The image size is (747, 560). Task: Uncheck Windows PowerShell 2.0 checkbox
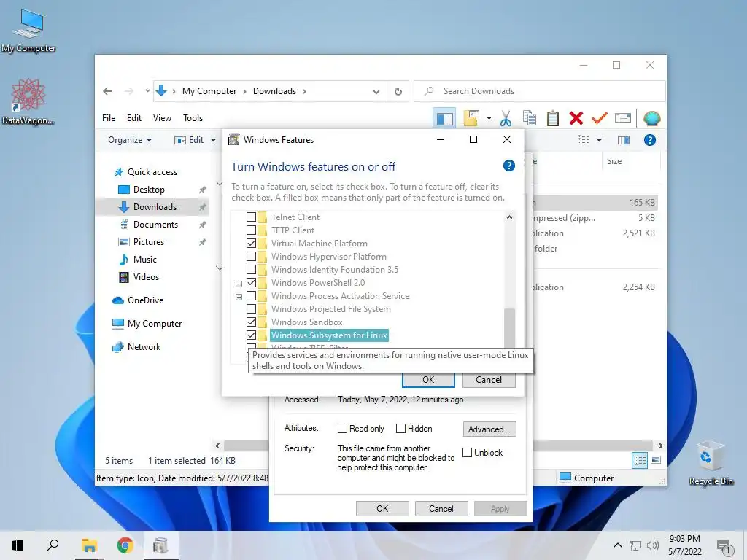point(251,283)
